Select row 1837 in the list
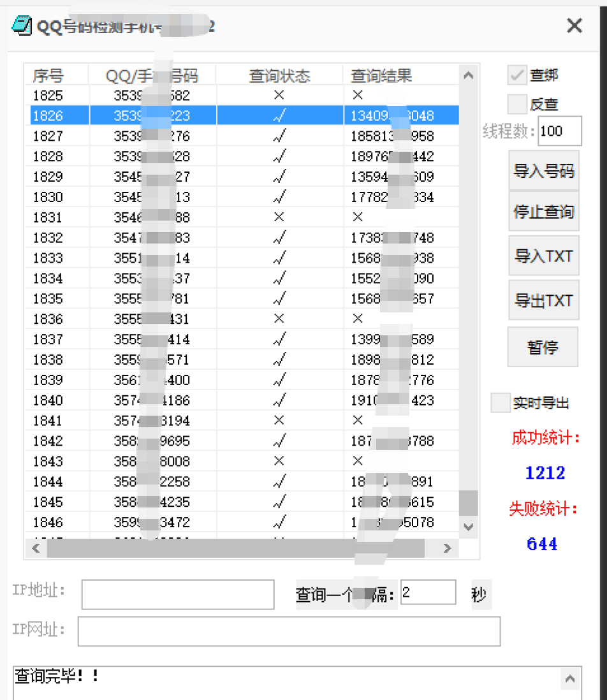The height and width of the screenshot is (700, 607). tap(242, 339)
